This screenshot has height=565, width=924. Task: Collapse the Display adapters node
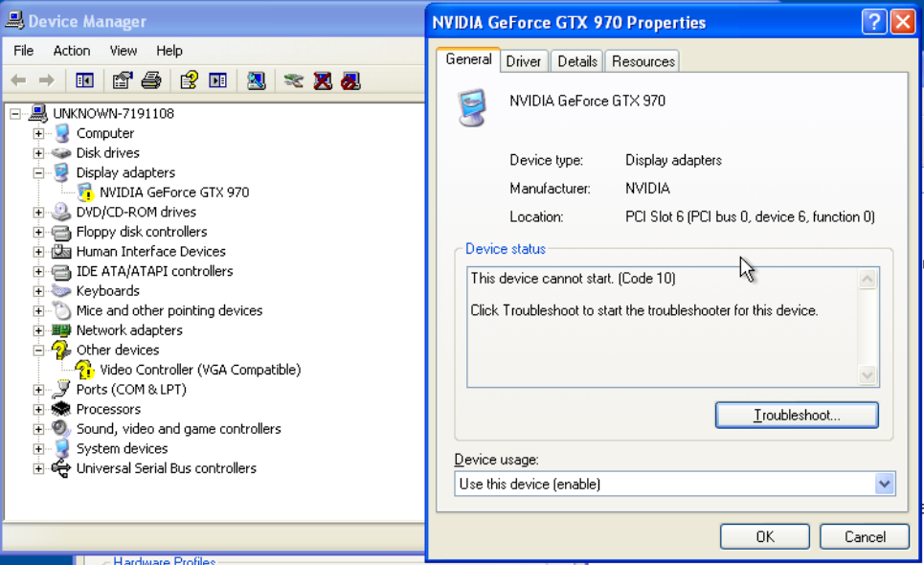[38, 172]
